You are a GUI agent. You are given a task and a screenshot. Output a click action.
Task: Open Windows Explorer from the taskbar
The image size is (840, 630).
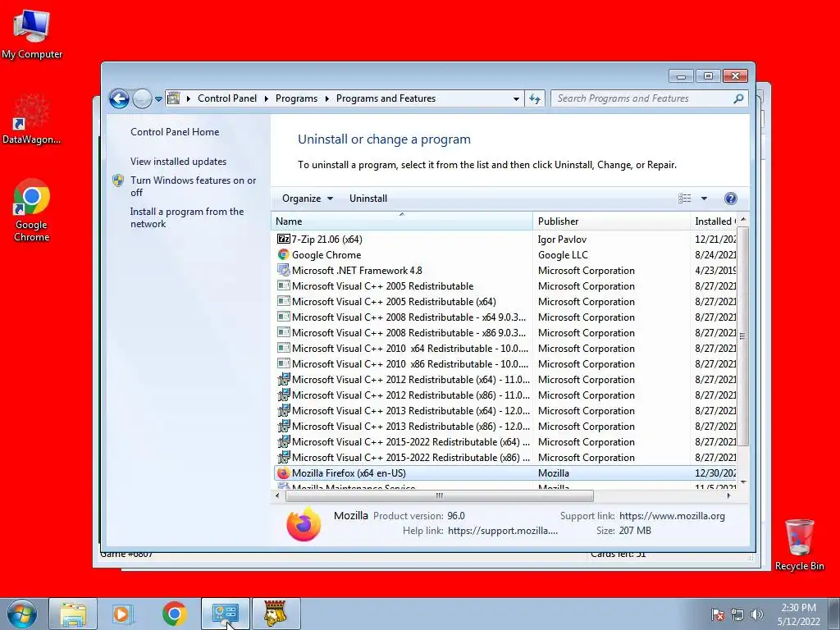point(73,614)
